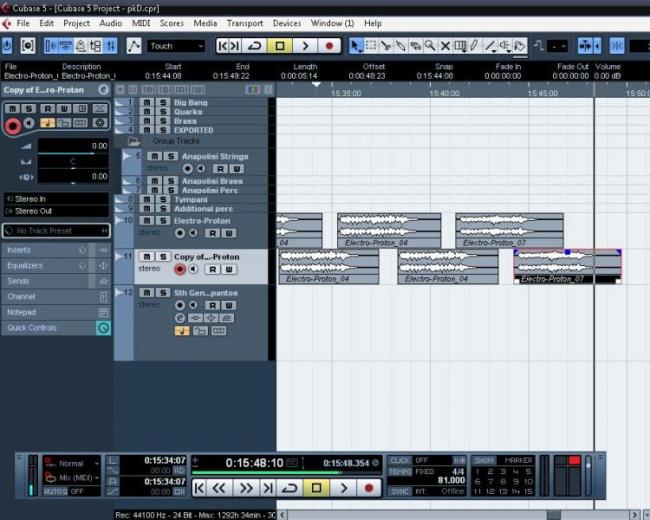Open the Transport menu

245,23
